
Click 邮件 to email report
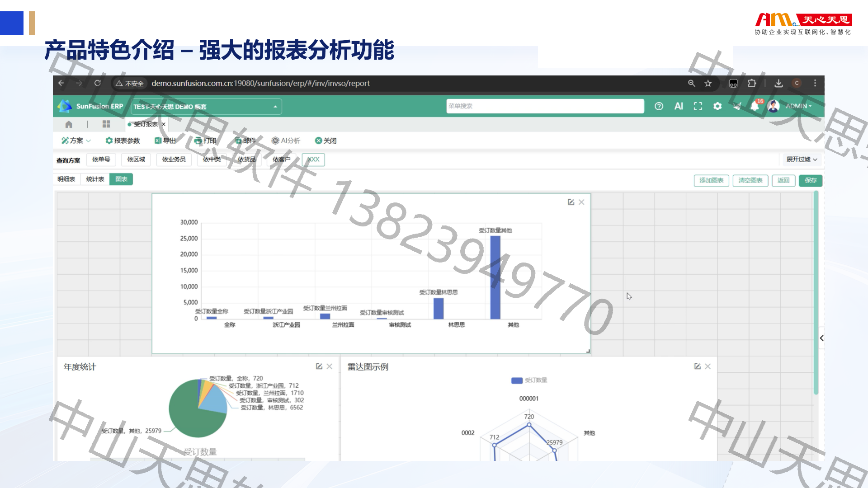(245, 141)
